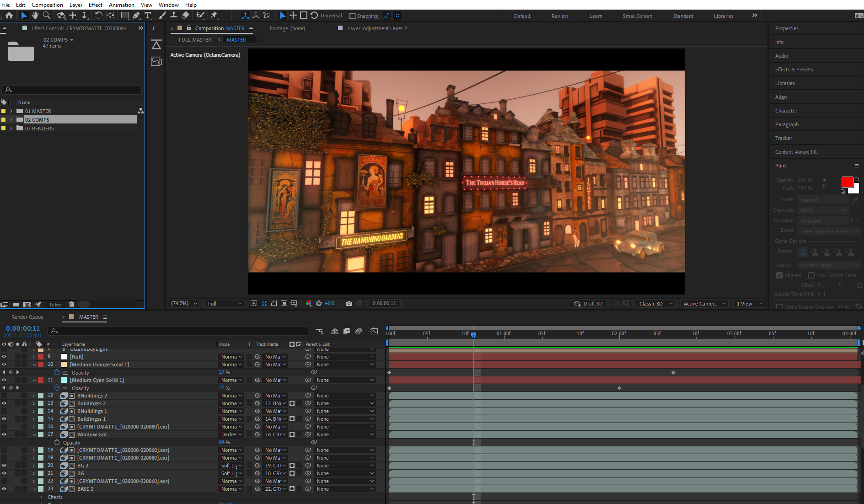Switch to the Small Screen workspace
This screenshot has width=864, height=504.
click(x=637, y=16)
